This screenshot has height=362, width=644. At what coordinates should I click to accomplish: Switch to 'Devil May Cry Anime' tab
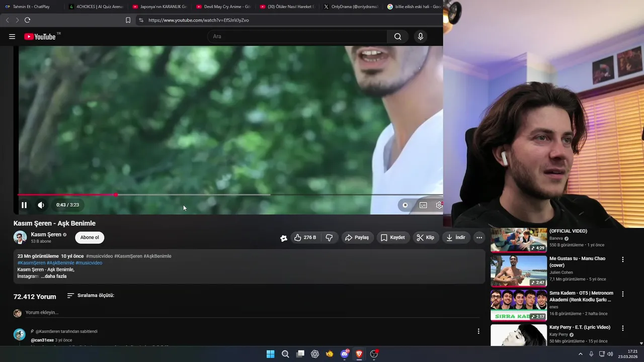click(x=223, y=7)
